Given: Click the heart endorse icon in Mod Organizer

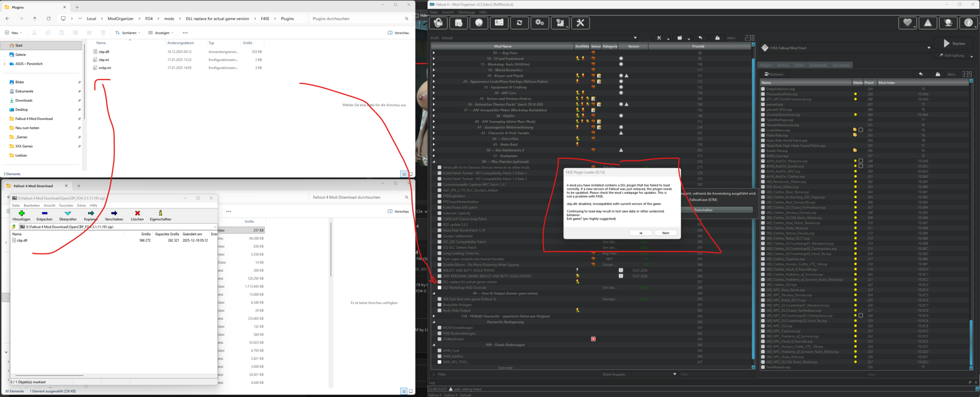Looking at the screenshot, I should [x=907, y=23].
